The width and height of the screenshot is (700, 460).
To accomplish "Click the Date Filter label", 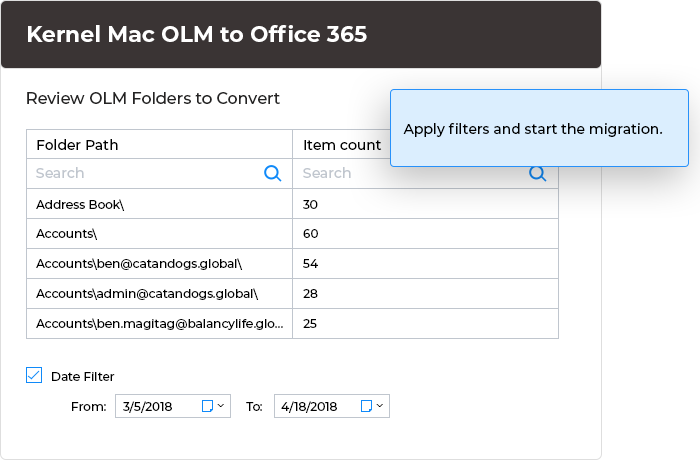I will (x=83, y=376).
